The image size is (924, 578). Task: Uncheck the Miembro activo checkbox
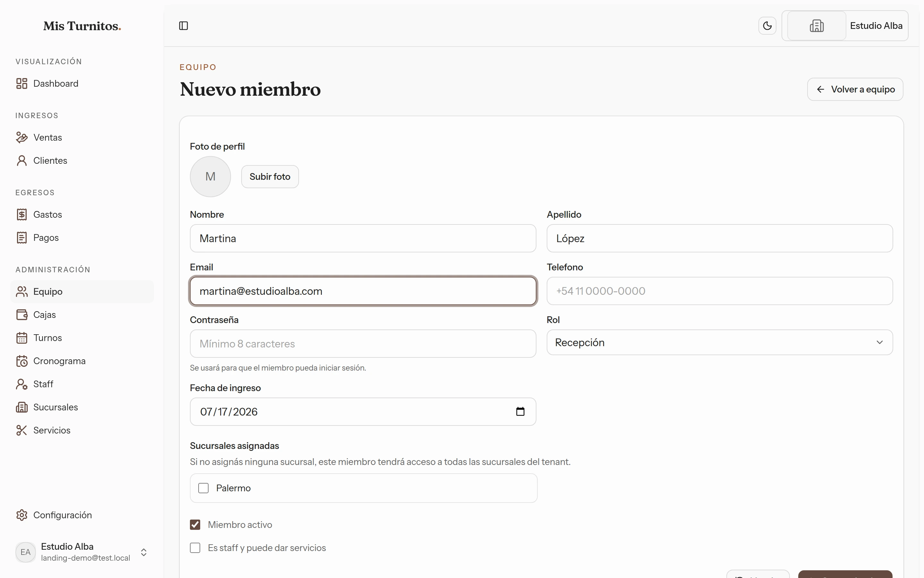click(195, 524)
